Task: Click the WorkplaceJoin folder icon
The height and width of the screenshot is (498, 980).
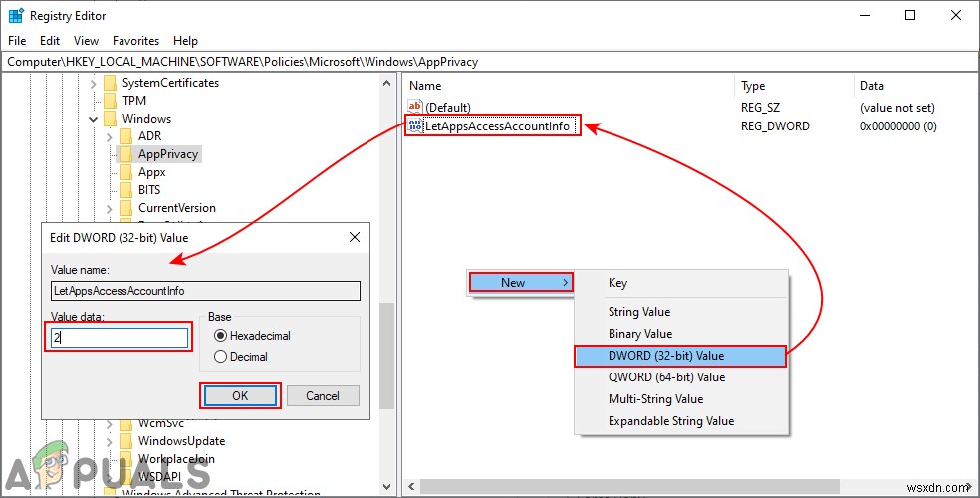Action: coord(126,459)
